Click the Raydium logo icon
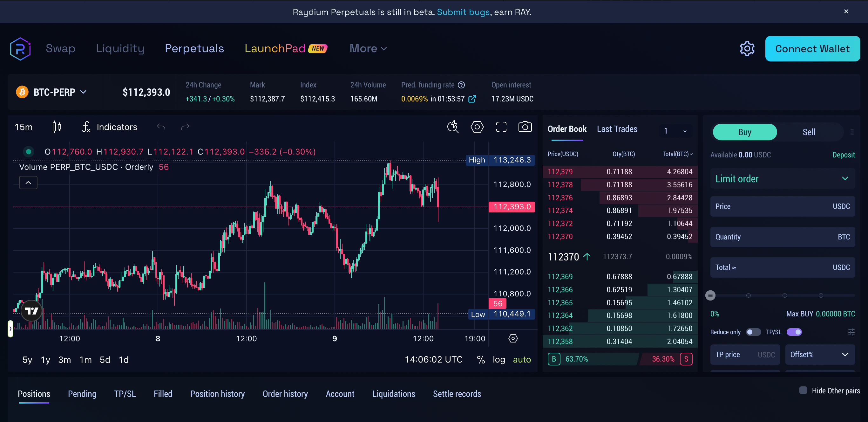Screen dimensions: 868x422 (x=20, y=49)
